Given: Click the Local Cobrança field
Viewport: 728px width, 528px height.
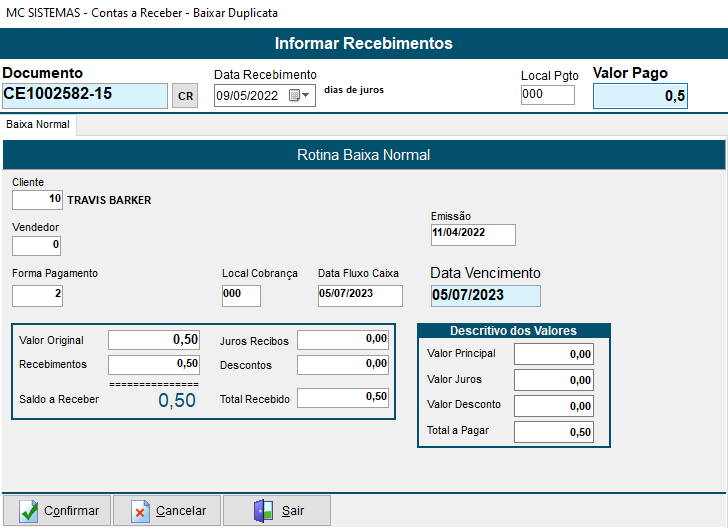Looking at the screenshot, I should click(241, 296).
